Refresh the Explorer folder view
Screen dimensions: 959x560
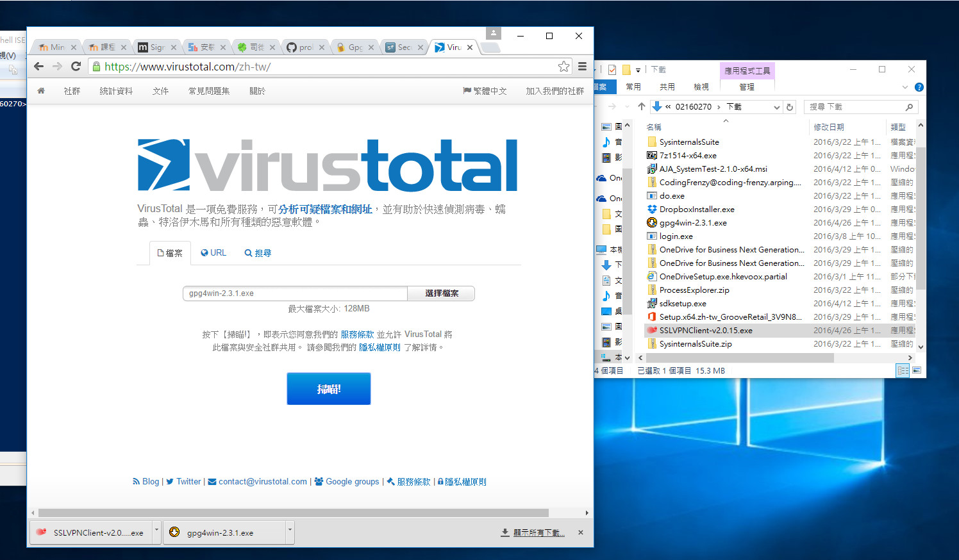tap(790, 107)
